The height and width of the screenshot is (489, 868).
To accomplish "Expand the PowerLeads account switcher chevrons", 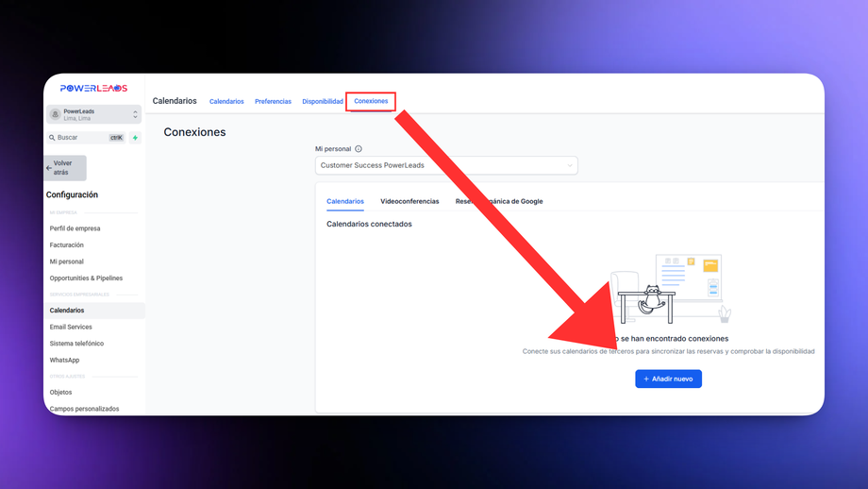I will click(x=135, y=114).
